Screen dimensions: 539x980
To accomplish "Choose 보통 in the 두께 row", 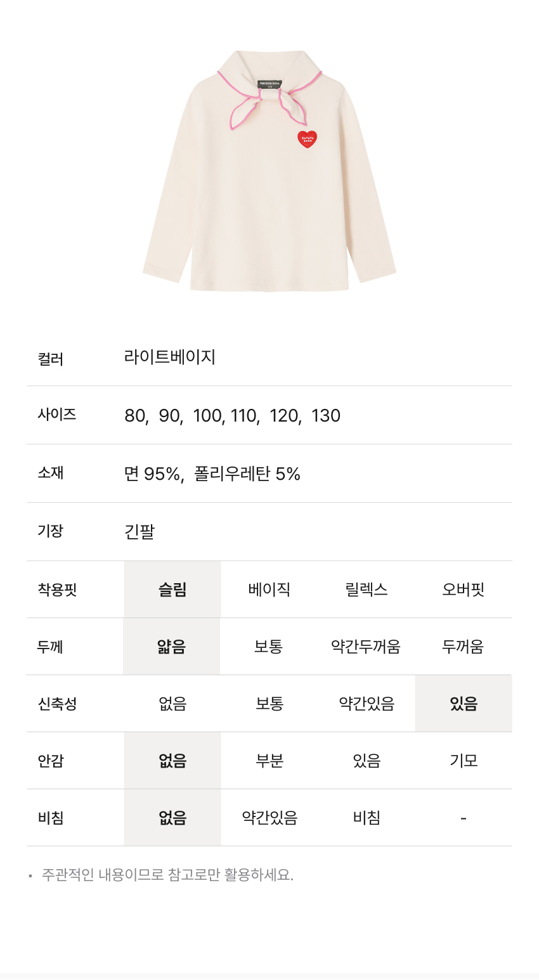I will (x=269, y=647).
